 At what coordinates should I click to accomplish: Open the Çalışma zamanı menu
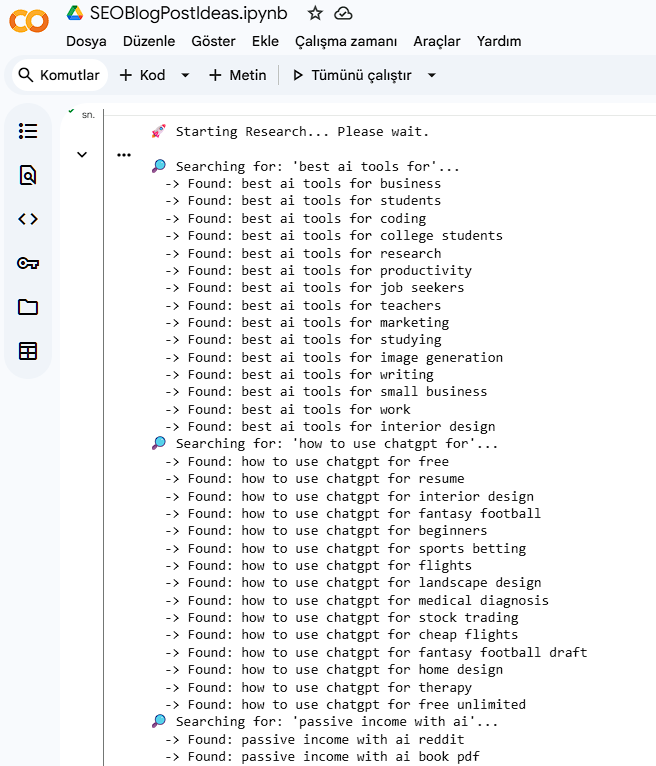coord(345,41)
